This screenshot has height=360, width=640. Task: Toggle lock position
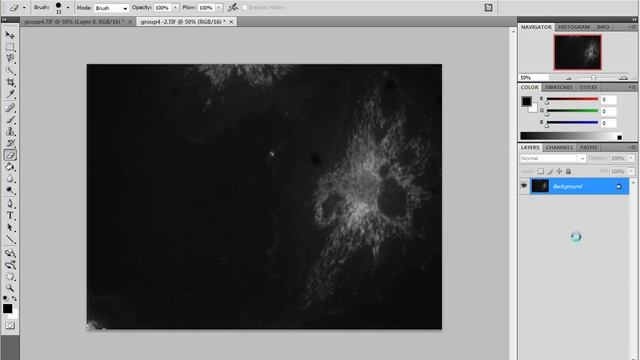coord(559,171)
